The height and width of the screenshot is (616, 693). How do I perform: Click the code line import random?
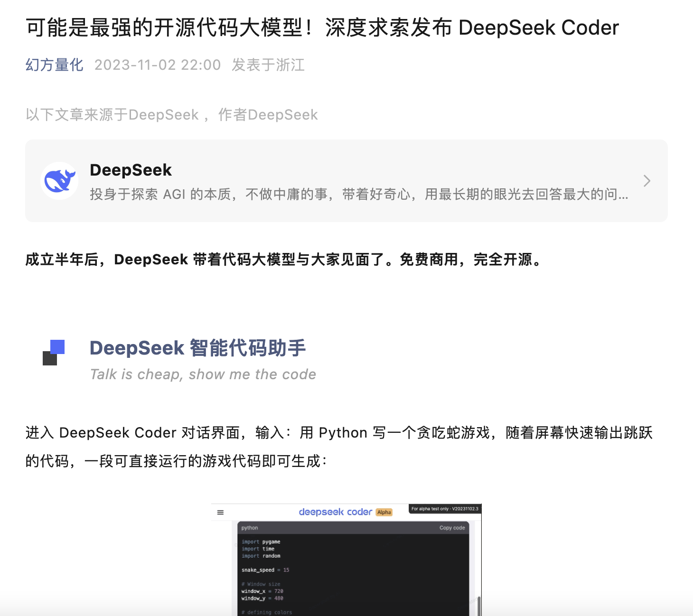tap(261, 556)
